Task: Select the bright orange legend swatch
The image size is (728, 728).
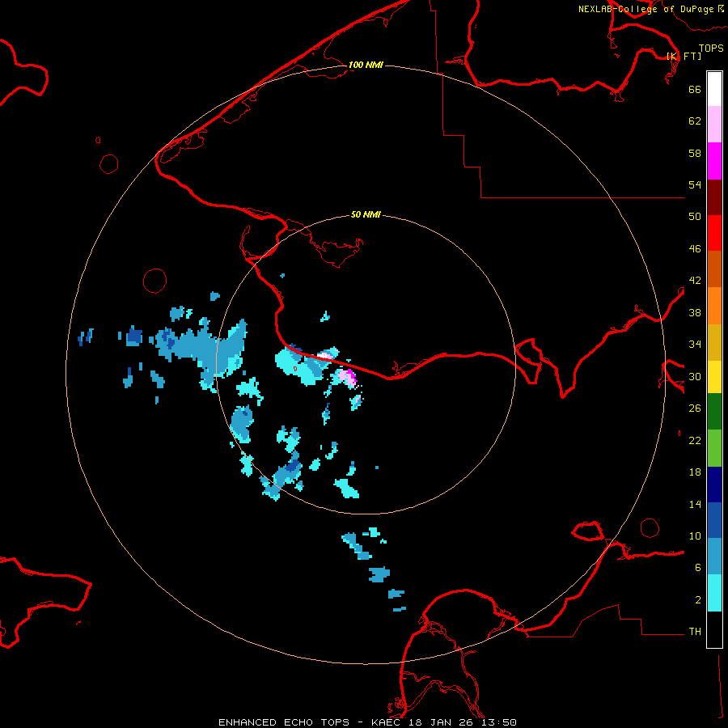Action: (714, 306)
